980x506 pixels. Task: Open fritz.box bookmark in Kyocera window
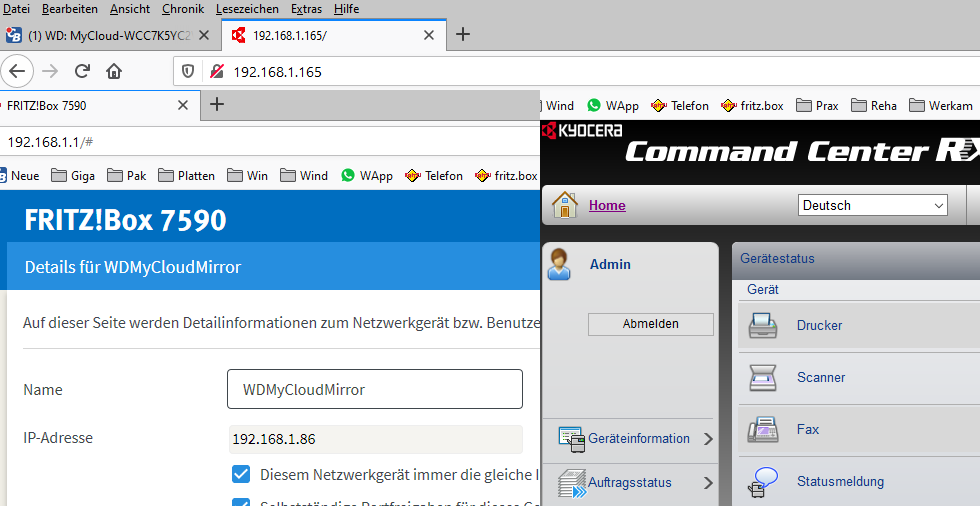pos(752,106)
